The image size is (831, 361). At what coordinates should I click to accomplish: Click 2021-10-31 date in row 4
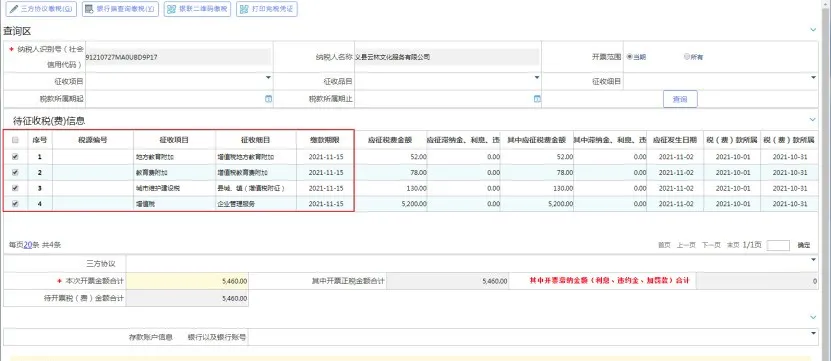(789, 204)
